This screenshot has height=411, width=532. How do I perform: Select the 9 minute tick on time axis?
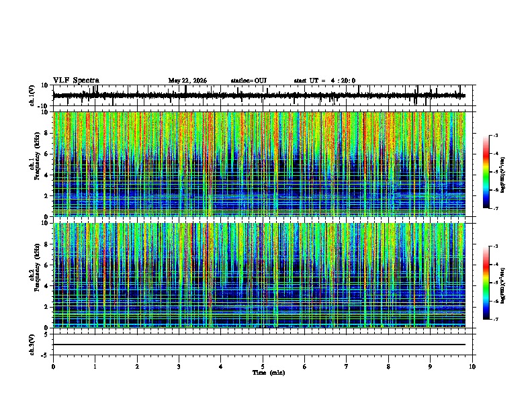pyautogui.click(x=430, y=367)
